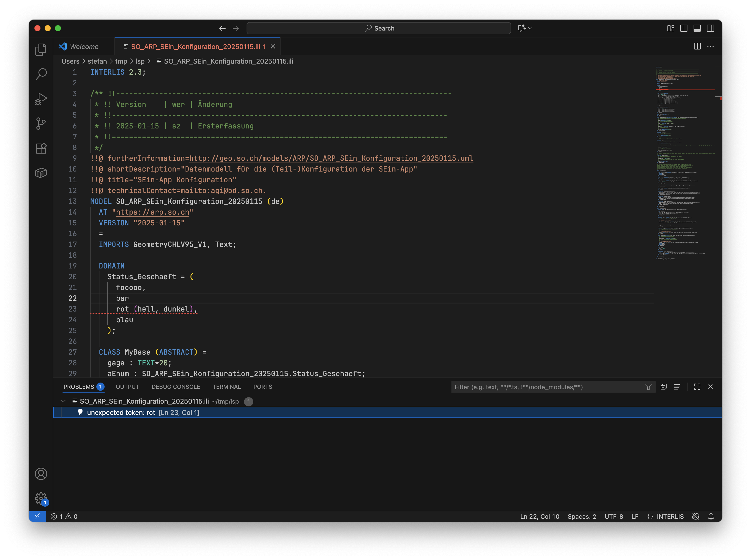Collapse the SO_ARP_SEin_Konfiguration problems tree entry
The height and width of the screenshot is (560, 751).
point(63,401)
